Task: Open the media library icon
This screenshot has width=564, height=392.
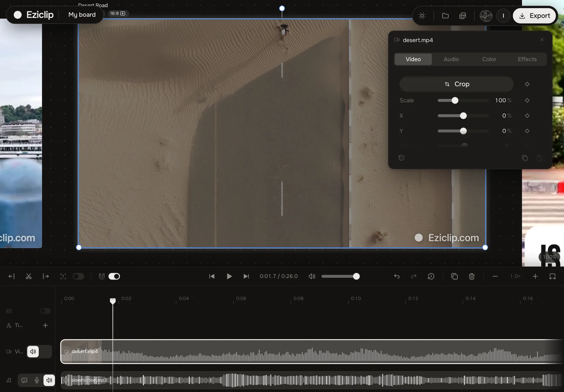Action: 463,16
